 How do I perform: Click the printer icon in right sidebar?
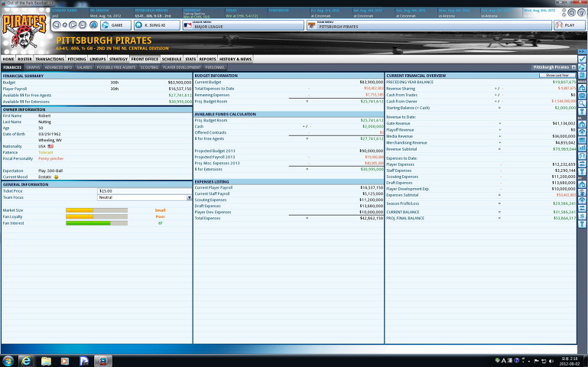582,67
